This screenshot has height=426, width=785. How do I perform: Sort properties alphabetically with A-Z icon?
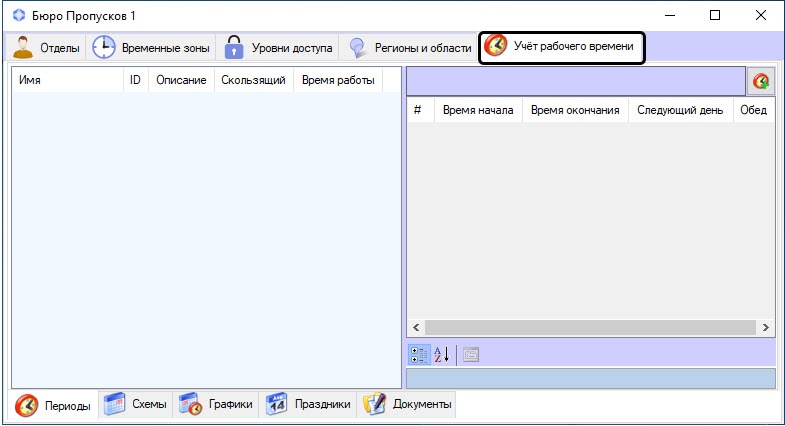pos(442,354)
